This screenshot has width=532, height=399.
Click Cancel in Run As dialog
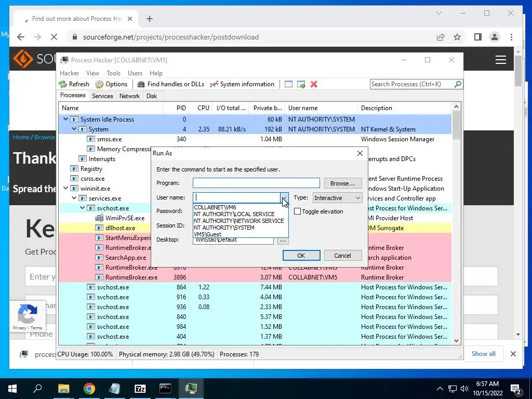pyautogui.click(x=342, y=256)
